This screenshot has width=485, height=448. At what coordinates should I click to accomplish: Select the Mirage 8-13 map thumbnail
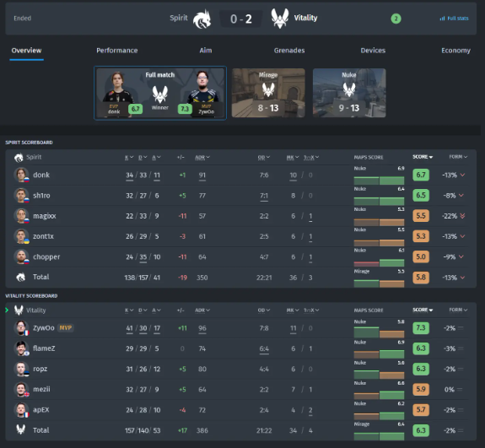pyautogui.click(x=268, y=93)
